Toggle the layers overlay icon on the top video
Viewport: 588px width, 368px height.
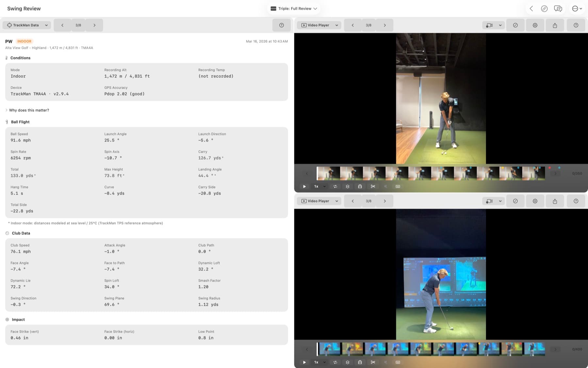[348, 186]
